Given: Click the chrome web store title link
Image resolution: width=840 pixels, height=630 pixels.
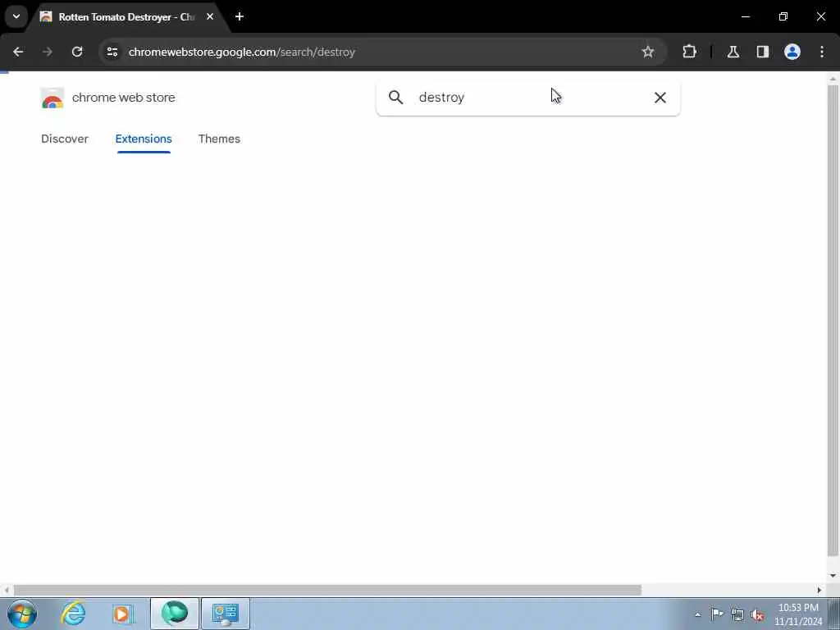Looking at the screenshot, I should click(124, 98).
